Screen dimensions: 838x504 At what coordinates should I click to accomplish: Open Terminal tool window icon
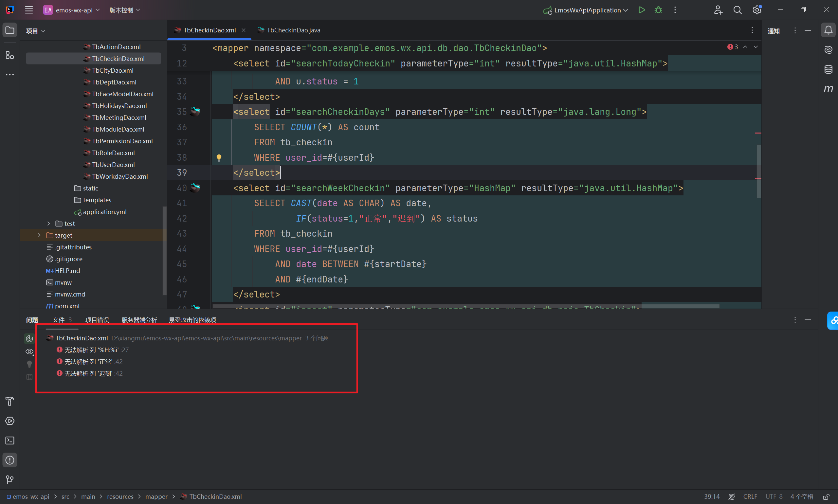pos(10,441)
